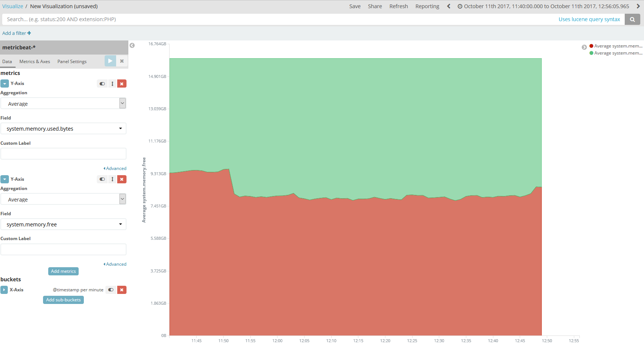The width and height of the screenshot is (644, 347).
Task: Open the system.memory.free field dropdown
Action: [x=63, y=225]
